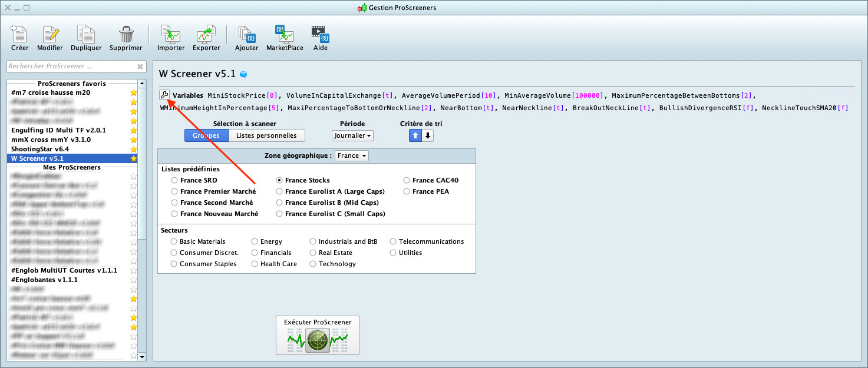
Task: Set sort criterion to descending arrow
Action: point(428,135)
